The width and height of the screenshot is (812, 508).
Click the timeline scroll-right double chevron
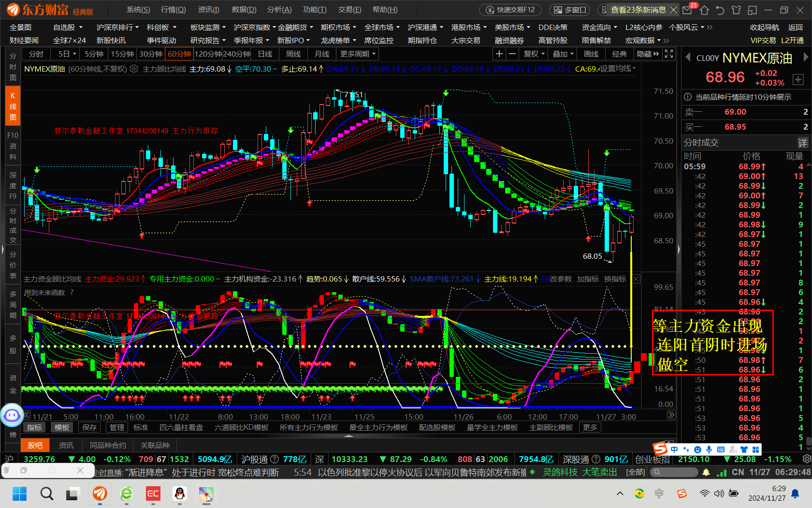point(671,415)
